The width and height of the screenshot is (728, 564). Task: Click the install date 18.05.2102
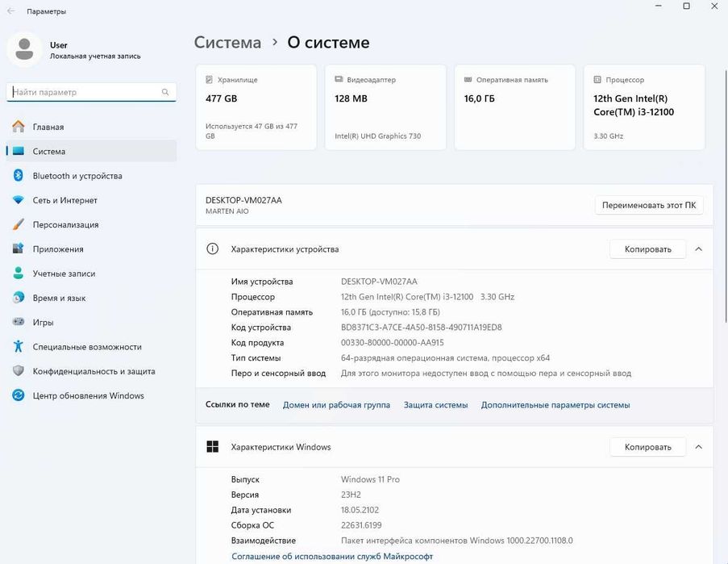[360, 510]
